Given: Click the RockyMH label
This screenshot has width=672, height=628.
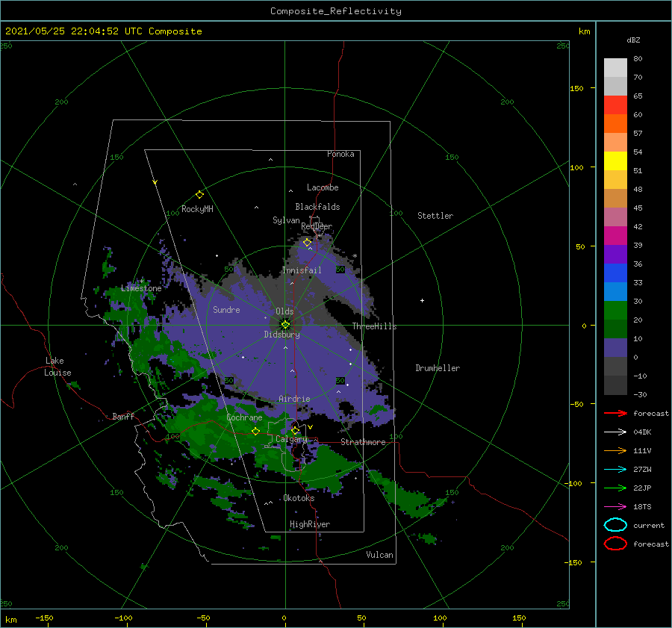Looking at the screenshot, I should 197,209.
